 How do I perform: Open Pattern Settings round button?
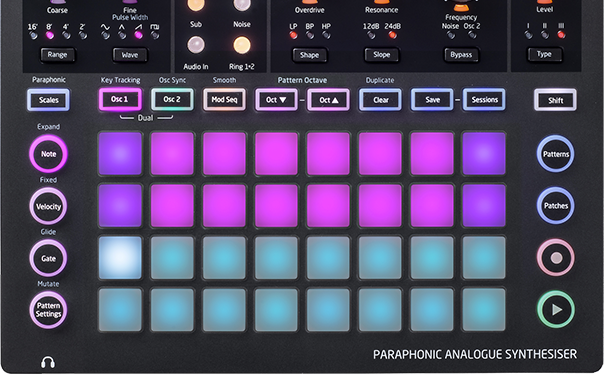pos(49,310)
